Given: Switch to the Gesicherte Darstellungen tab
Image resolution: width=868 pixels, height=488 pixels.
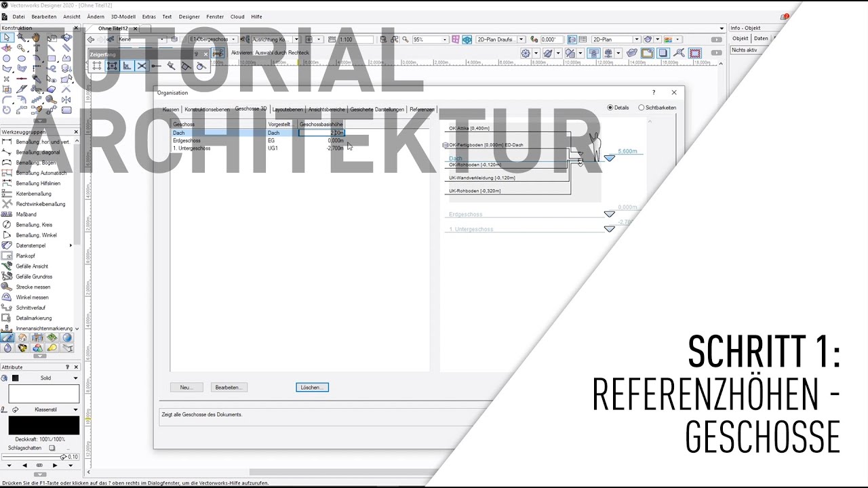Looking at the screenshot, I should point(377,109).
